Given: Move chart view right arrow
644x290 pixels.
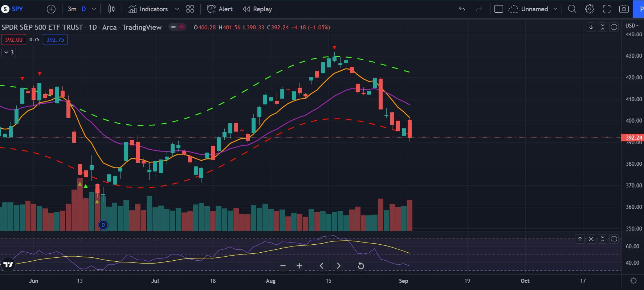Looking at the screenshot, I should [338, 266].
